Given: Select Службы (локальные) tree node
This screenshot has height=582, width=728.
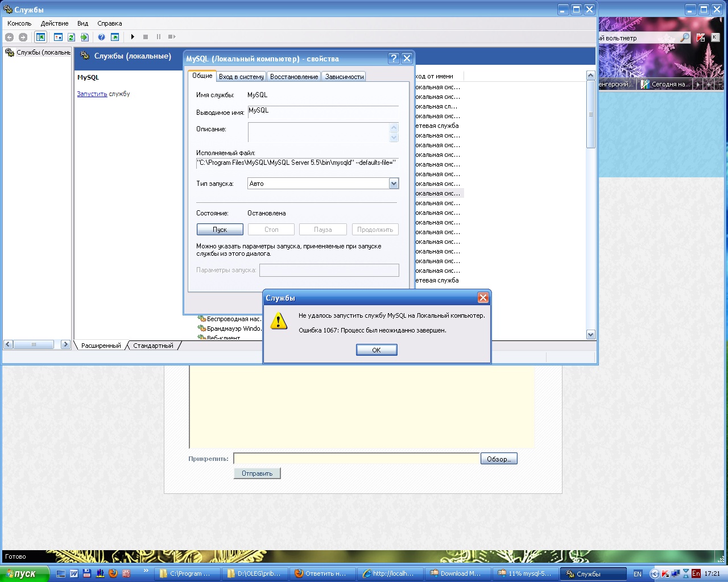Looking at the screenshot, I should [x=38, y=52].
